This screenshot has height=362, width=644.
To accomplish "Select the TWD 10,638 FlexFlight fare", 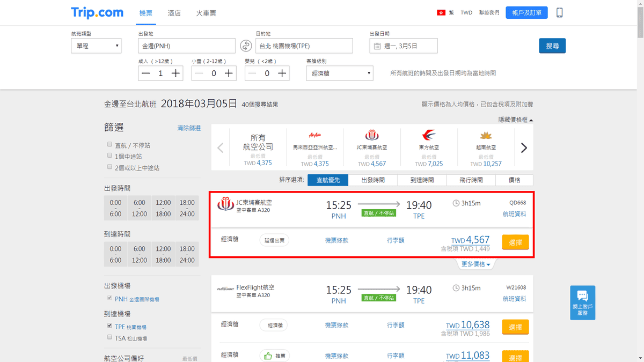I will (x=515, y=327).
